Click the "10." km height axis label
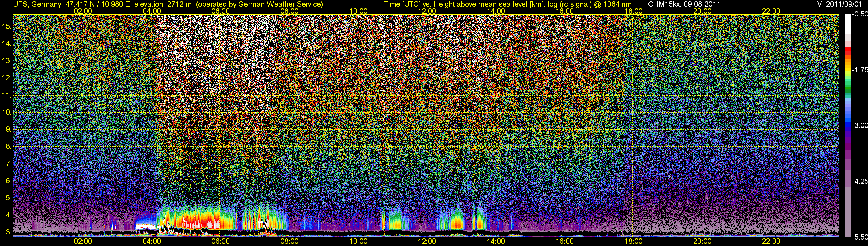 (7, 112)
